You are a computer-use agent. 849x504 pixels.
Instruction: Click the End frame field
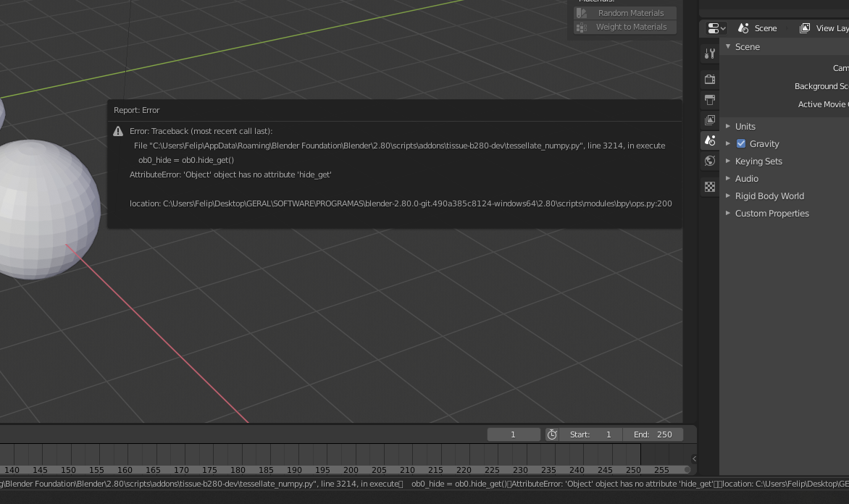coord(653,434)
